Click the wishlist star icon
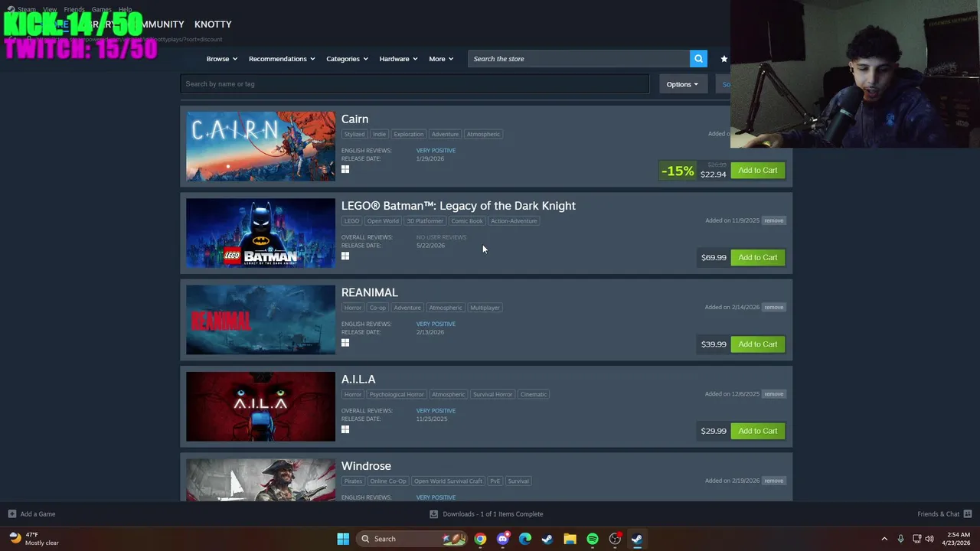The height and width of the screenshot is (551, 980). (724, 59)
